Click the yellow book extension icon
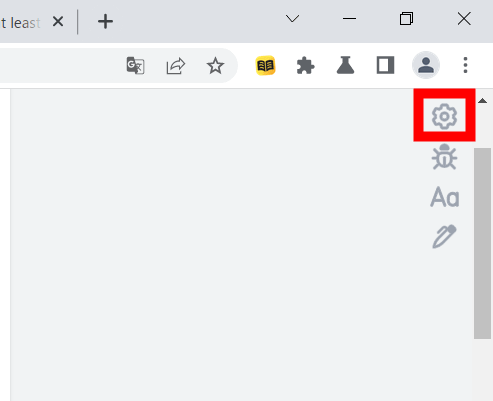Image resolution: width=493 pixels, height=401 pixels. click(x=265, y=65)
